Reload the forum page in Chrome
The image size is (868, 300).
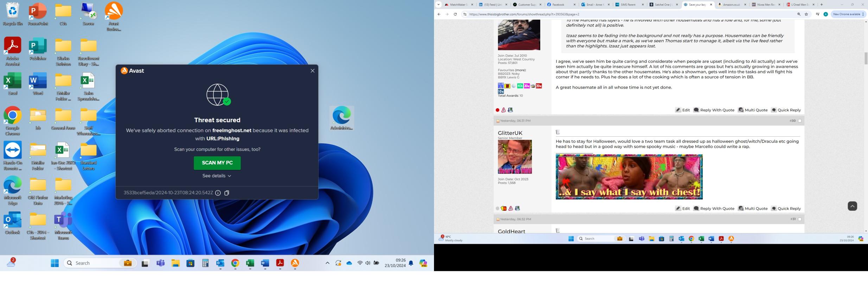455,14
